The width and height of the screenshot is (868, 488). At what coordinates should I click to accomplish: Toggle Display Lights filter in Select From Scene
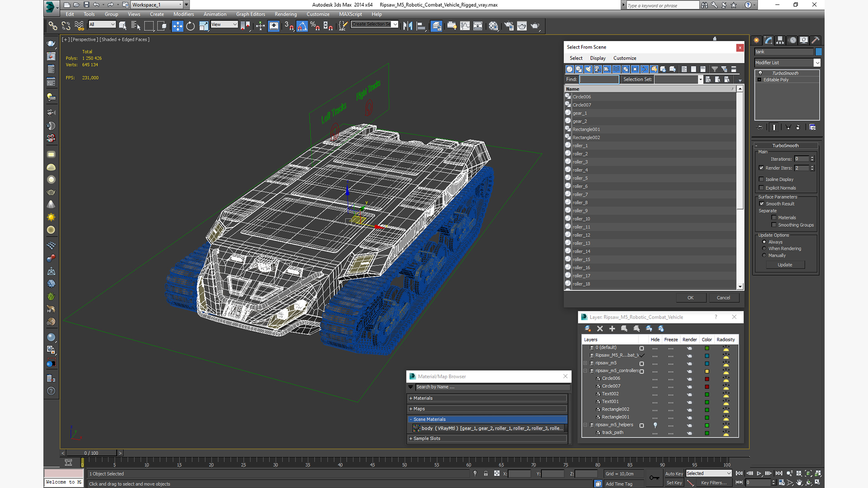(x=588, y=69)
